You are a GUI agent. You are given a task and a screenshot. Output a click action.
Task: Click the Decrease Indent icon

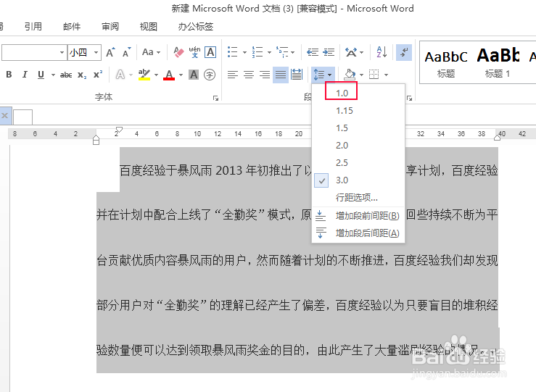[313, 52]
